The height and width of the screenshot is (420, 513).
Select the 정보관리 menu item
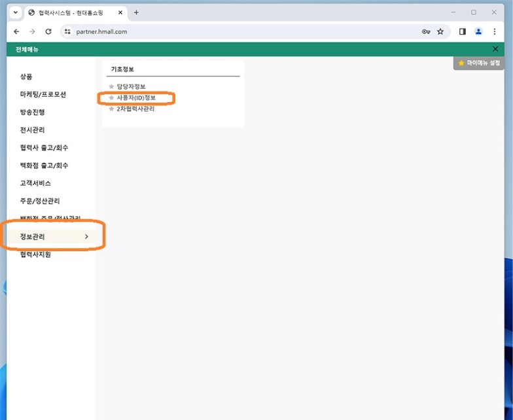coord(51,237)
